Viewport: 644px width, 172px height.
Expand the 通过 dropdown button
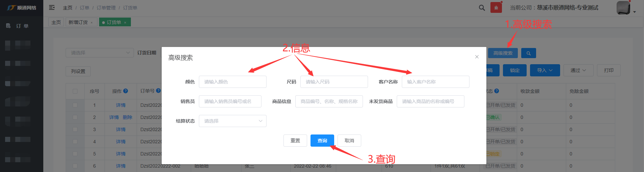pyautogui.click(x=578, y=70)
